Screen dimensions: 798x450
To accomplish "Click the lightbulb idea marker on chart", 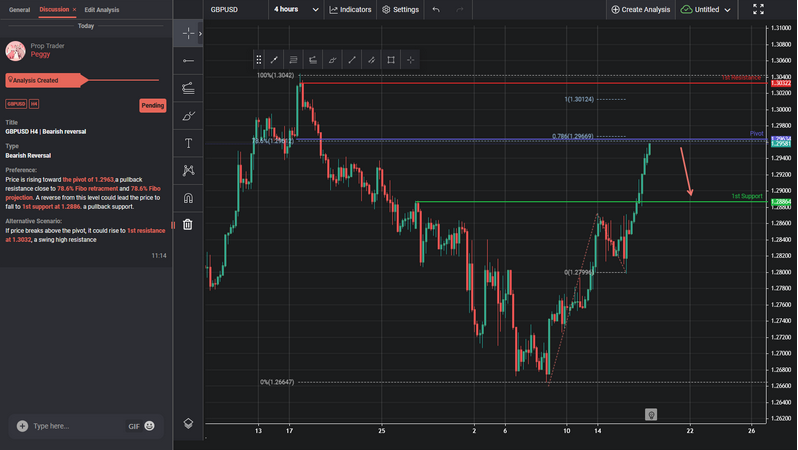I will 650,414.
